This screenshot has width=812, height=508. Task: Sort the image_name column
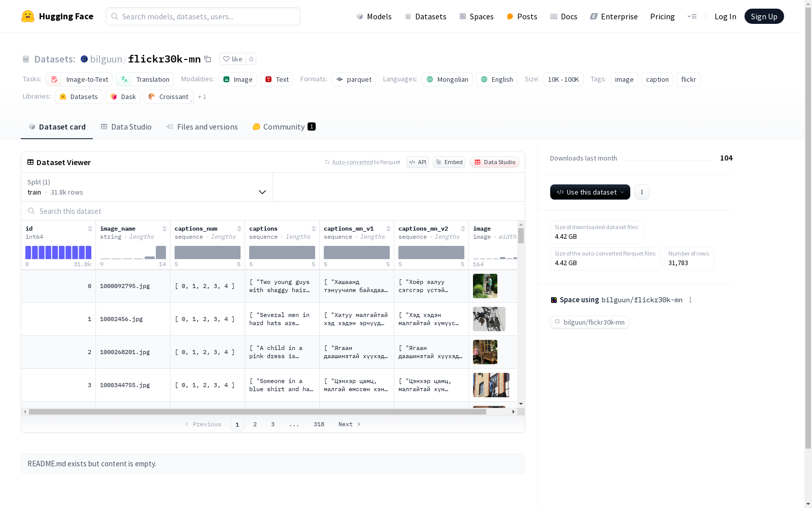164,229
